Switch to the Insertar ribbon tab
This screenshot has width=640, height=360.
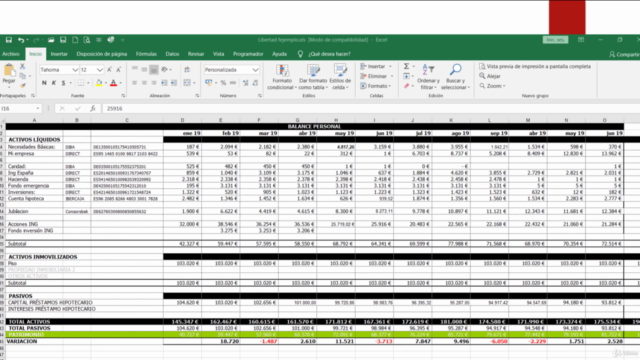(59, 54)
